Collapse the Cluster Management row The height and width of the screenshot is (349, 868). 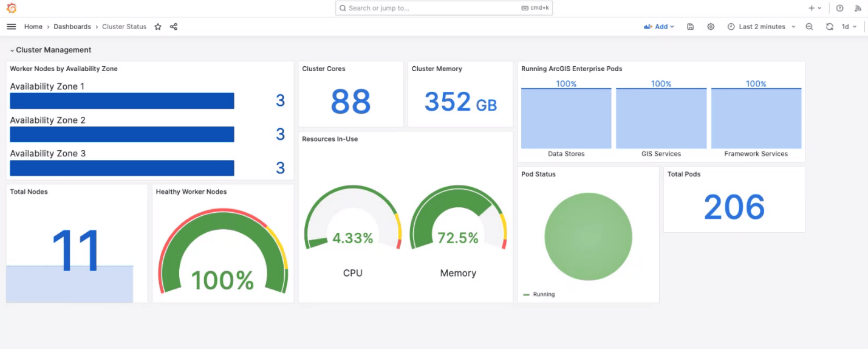click(13, 50)
